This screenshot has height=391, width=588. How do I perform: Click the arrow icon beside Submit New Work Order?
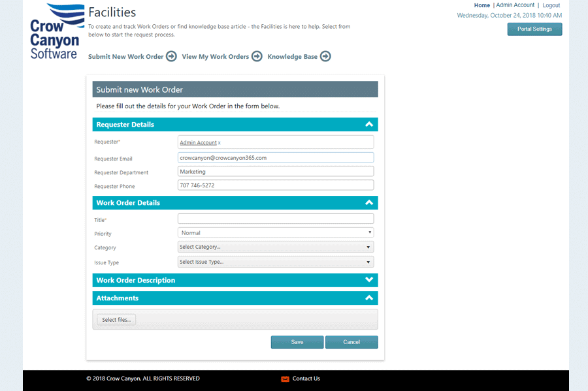point(171,56)
